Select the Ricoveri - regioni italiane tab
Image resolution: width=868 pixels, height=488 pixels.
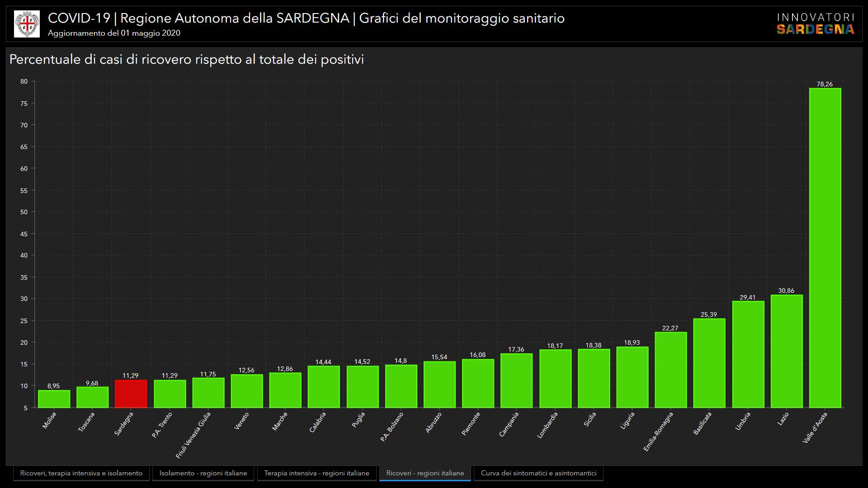point(425,473)
